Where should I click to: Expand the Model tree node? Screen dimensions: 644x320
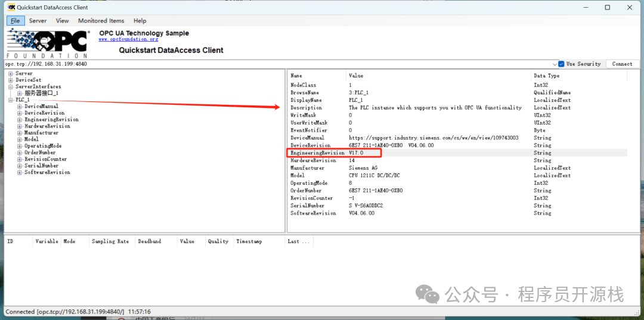click(19, 139)
